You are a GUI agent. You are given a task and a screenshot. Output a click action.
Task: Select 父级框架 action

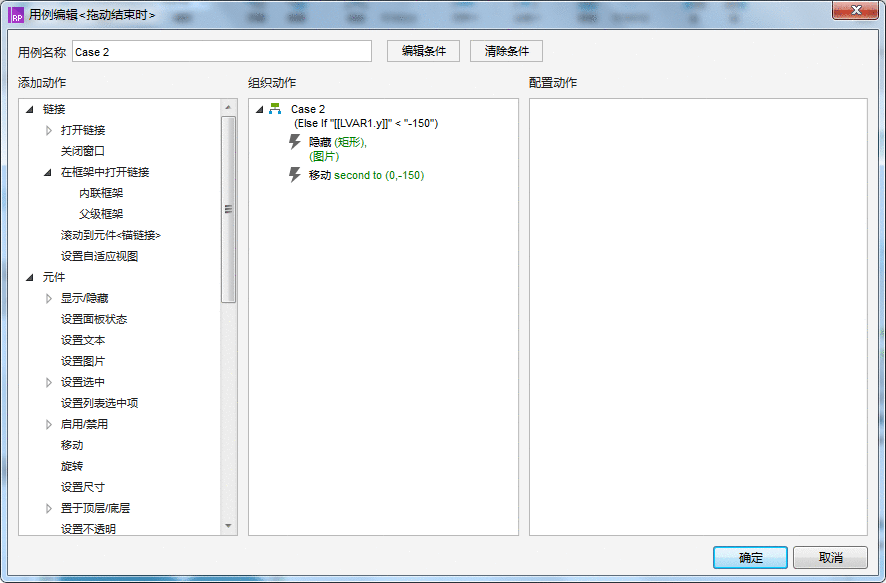pos(101,214)
